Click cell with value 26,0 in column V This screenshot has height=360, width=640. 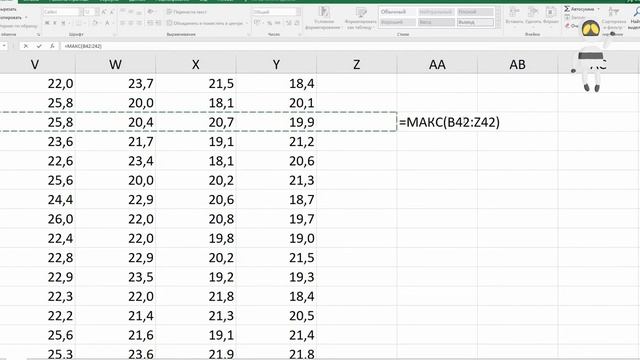point(38,219)
